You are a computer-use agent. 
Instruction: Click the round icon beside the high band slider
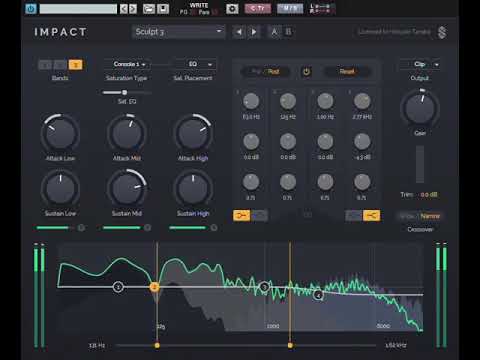(214, 228)
